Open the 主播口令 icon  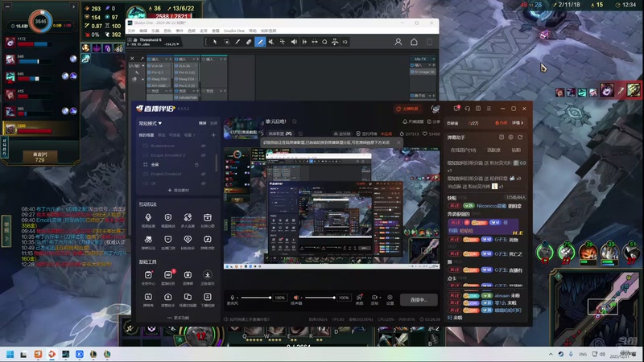pos(168,239)
